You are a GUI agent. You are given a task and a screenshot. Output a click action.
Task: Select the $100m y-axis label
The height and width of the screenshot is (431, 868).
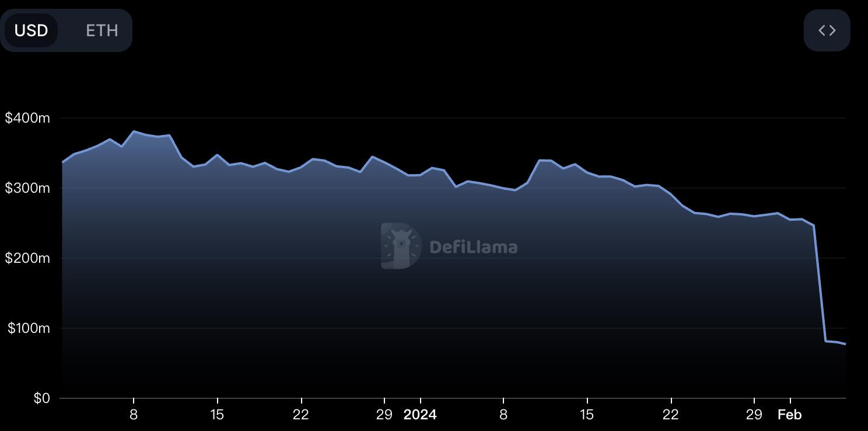(29, 328)
